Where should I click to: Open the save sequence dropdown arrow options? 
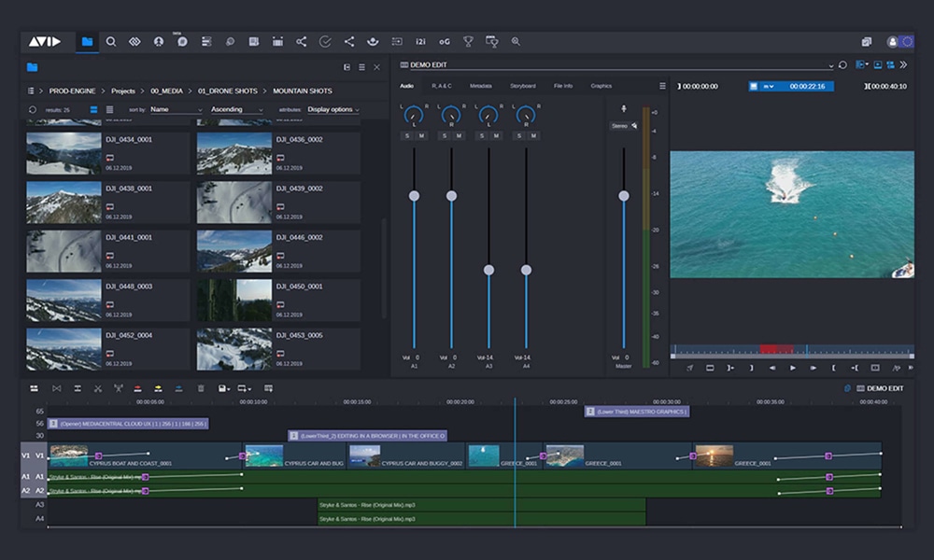pos(228,389)
